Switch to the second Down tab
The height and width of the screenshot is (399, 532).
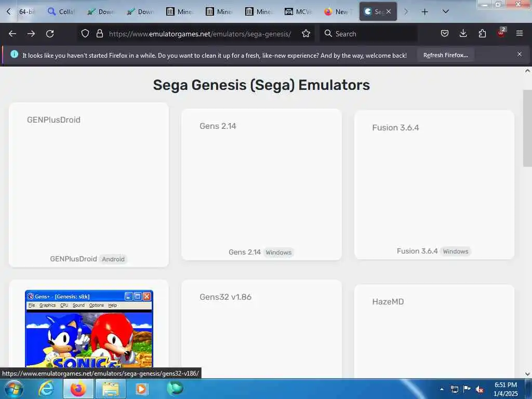tap(140, 11)
